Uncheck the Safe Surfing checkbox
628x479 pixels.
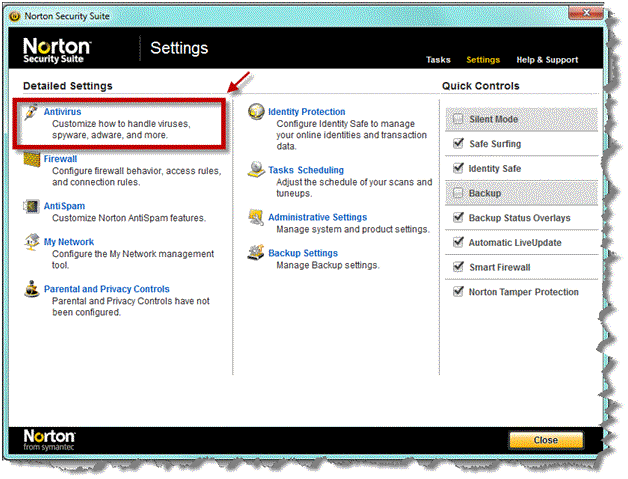[x=458, y=143]
